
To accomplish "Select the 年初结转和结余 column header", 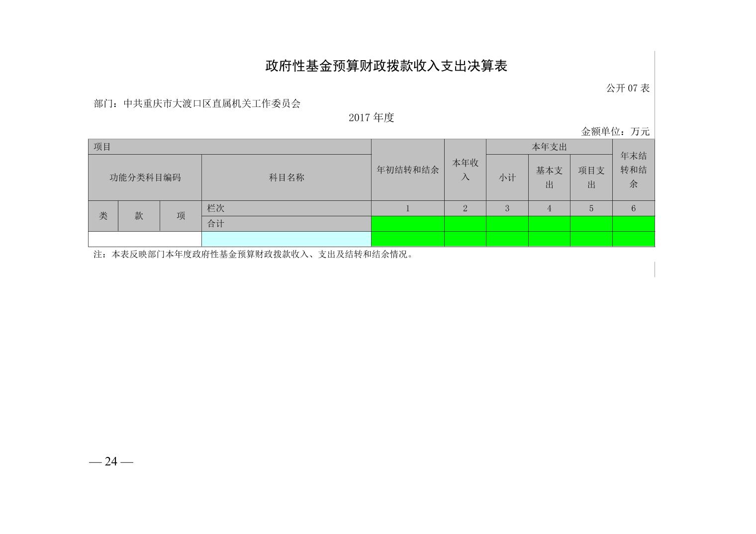I will pos(407,170).
